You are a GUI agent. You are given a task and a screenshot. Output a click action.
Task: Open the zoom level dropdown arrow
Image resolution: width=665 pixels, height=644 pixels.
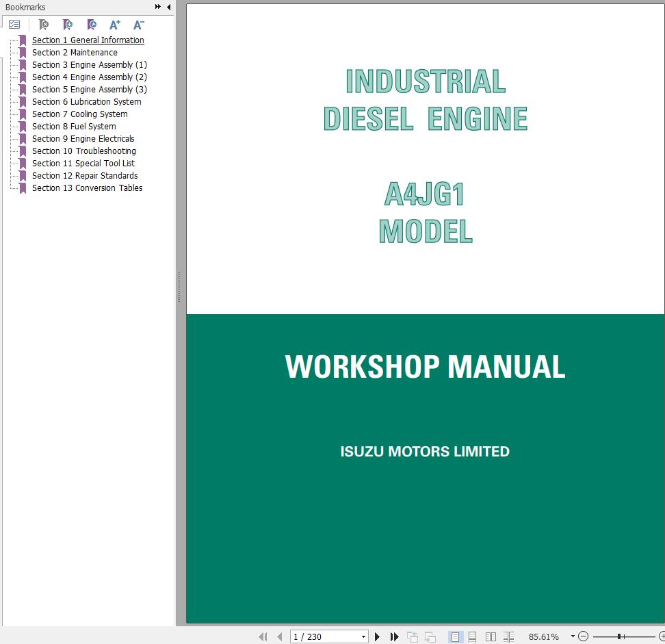click(x=573, y=636)
